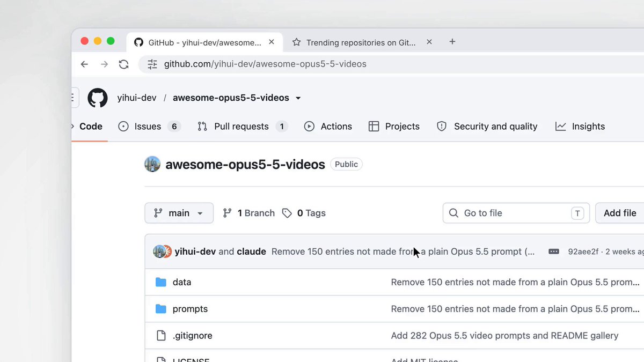Click the Pull requests branch icon
Image resolution: width=644 pixels, height=362 pixels.
click(x=202, y=127)
